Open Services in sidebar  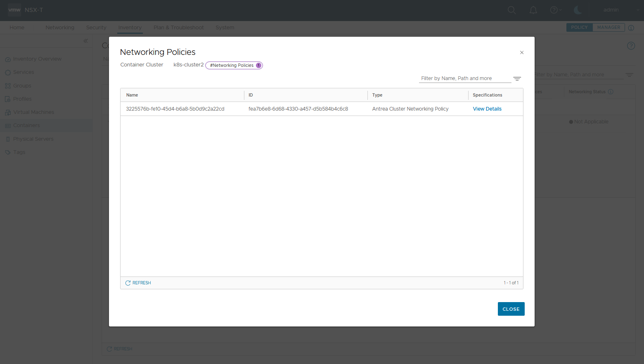pyautogui.click(x=24, y=72)
